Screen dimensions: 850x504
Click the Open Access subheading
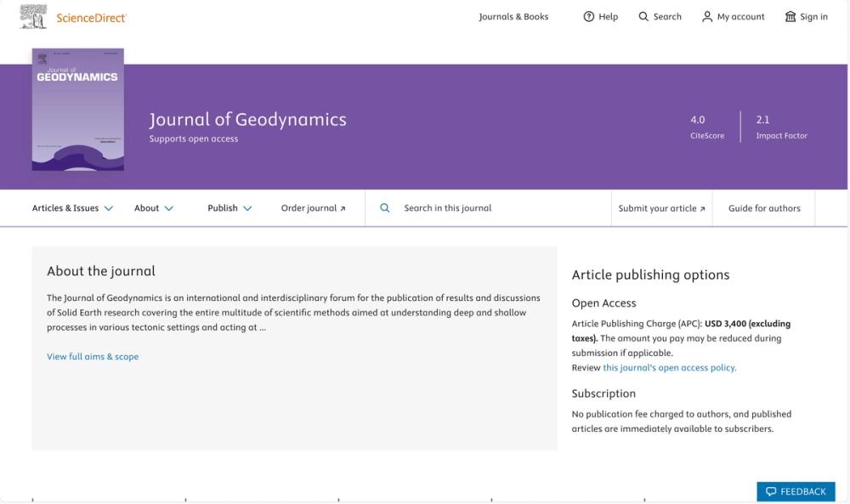coord(603,303)
